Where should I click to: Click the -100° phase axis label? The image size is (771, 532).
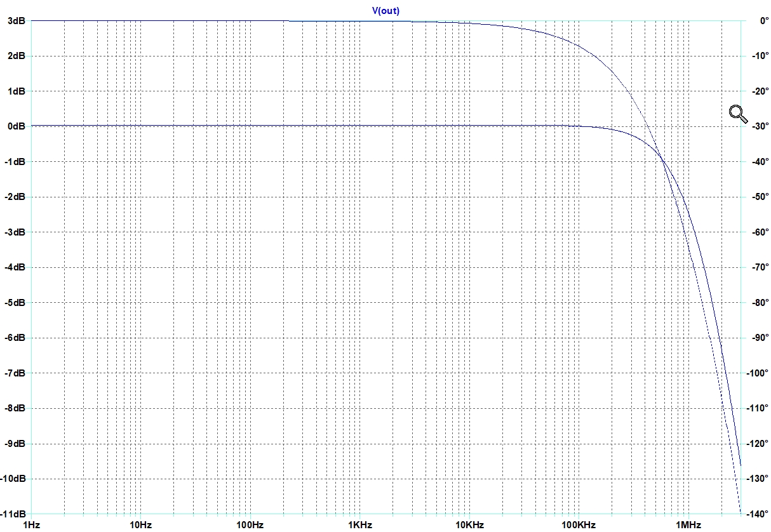pos(759,373)
